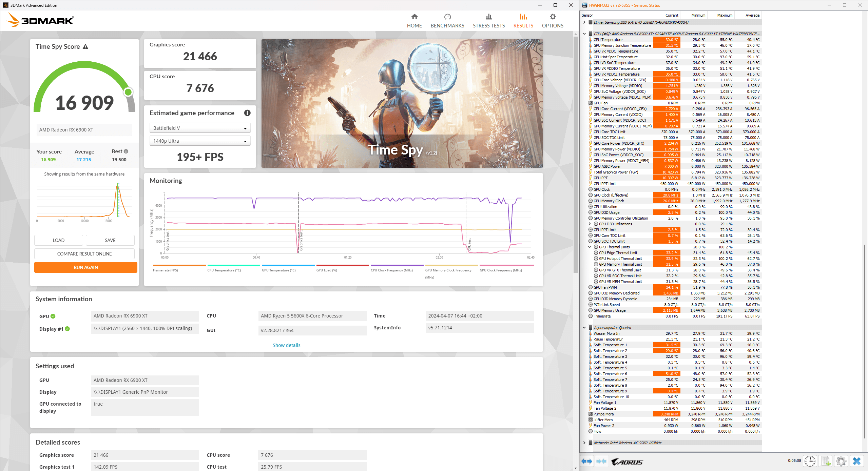Click the fan icon on GPU Fan row
Image resolution: width=868 pixels, height=471 pixels.
coord(591,103)
